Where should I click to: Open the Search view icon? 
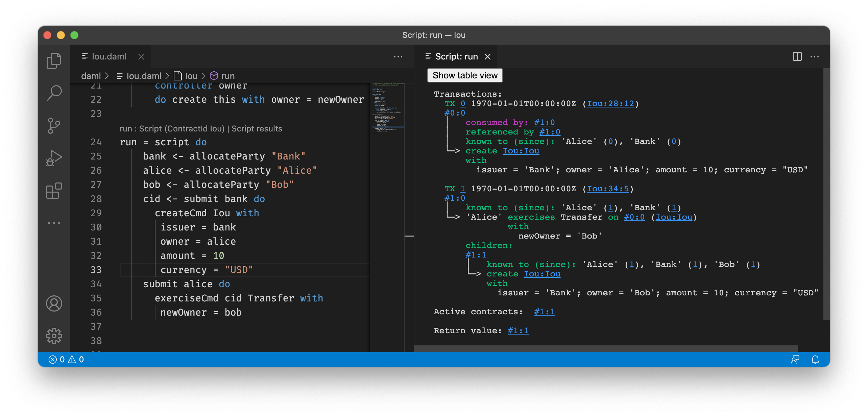point(54,93)
